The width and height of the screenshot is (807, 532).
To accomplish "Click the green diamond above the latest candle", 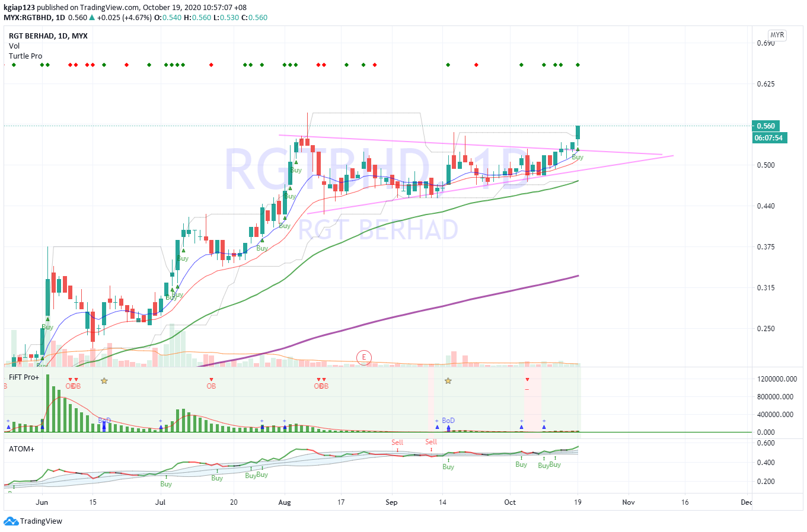I will [x=578, y=65].
